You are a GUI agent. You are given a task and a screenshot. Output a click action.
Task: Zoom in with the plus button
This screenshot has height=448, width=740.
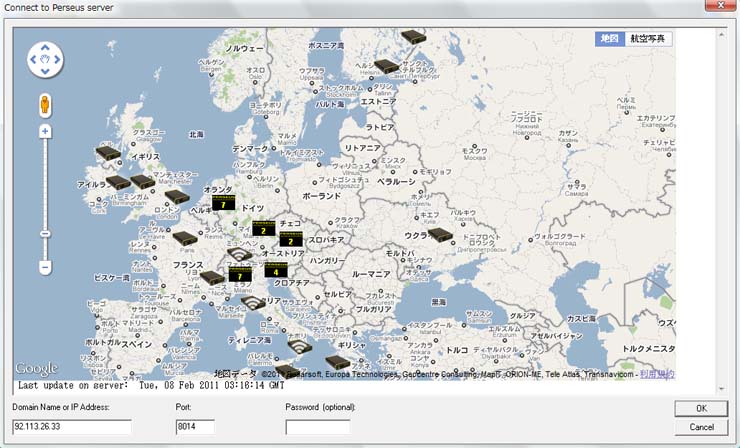click(45, 131)
